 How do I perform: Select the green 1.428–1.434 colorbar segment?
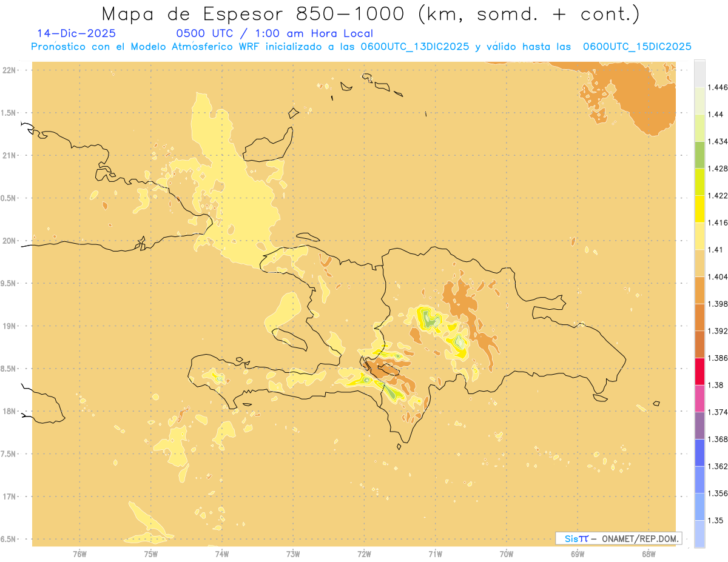click(699, 155)
